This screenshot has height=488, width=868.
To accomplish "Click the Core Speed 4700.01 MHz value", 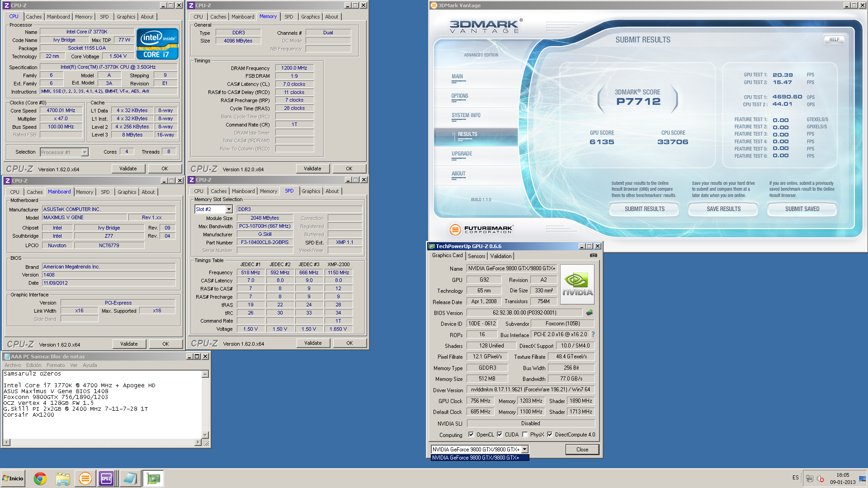I will point(61,111).
